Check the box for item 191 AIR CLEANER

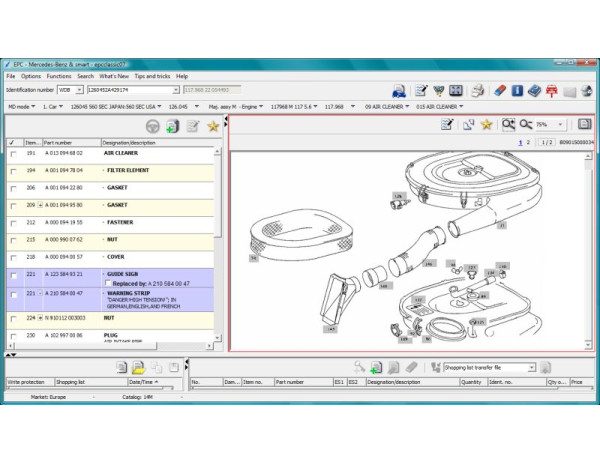point(13,155)
